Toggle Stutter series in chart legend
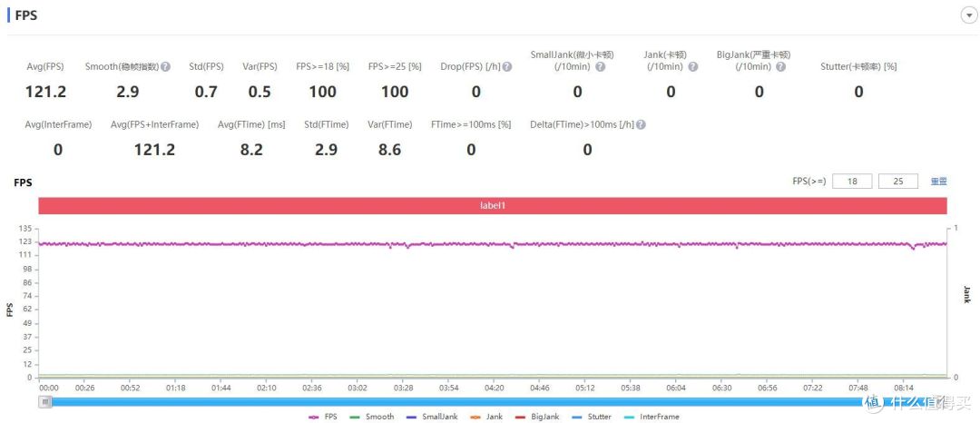Viewport: 980px width, 423px height. coord(592,417)
